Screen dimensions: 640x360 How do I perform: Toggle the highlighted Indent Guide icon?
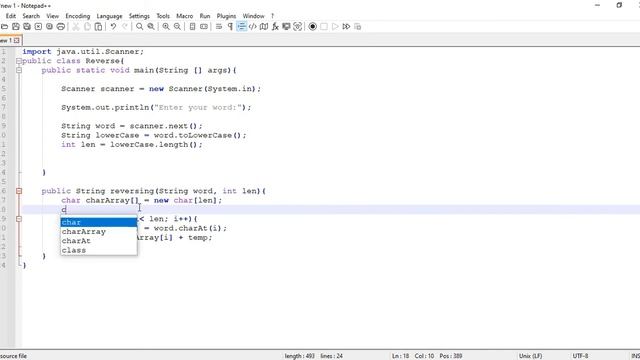(x=242, y=27)
